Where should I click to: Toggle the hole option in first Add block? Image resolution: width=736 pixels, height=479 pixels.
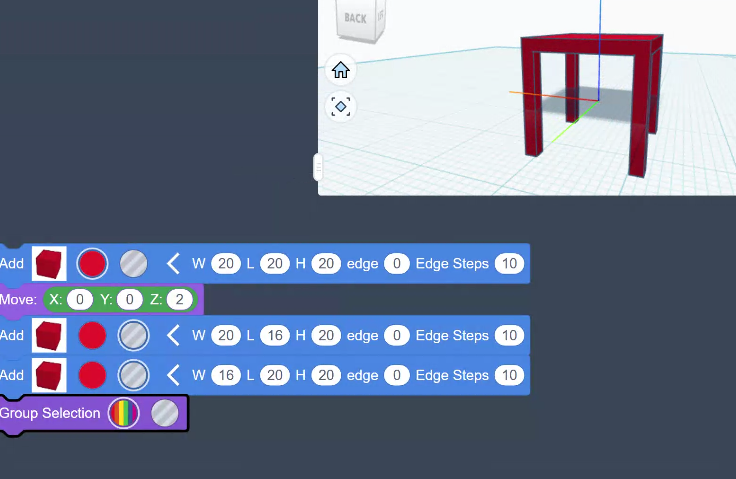133,264
